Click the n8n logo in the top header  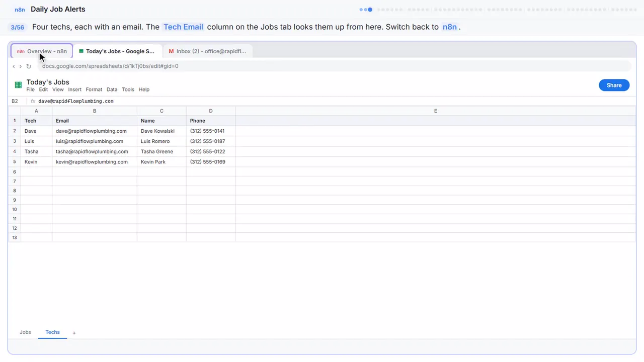20,10
